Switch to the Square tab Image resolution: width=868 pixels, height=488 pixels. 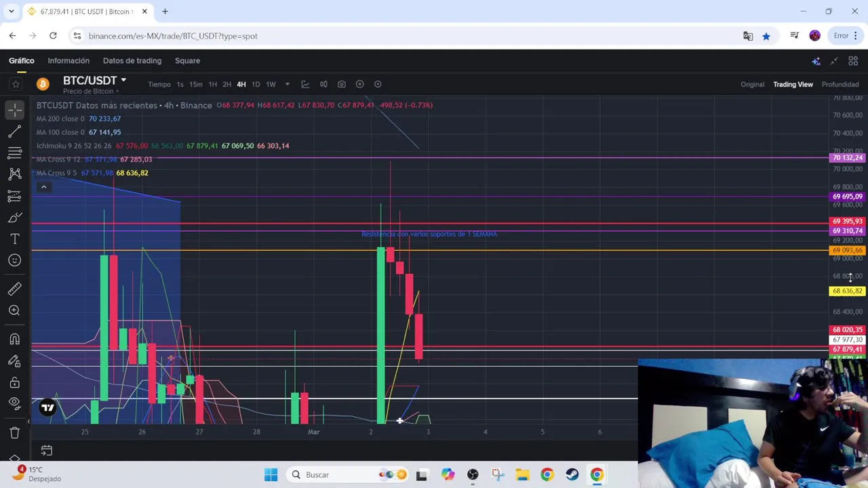[x=187, y=60]
